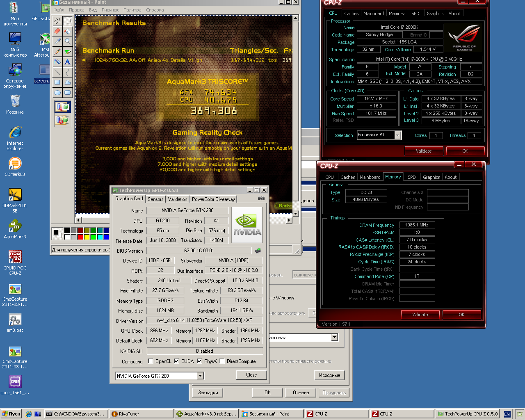The width and height of the screenshot is (525, 420).
Task: Select the color picker eyedropper tool
Action: point(57,41)
